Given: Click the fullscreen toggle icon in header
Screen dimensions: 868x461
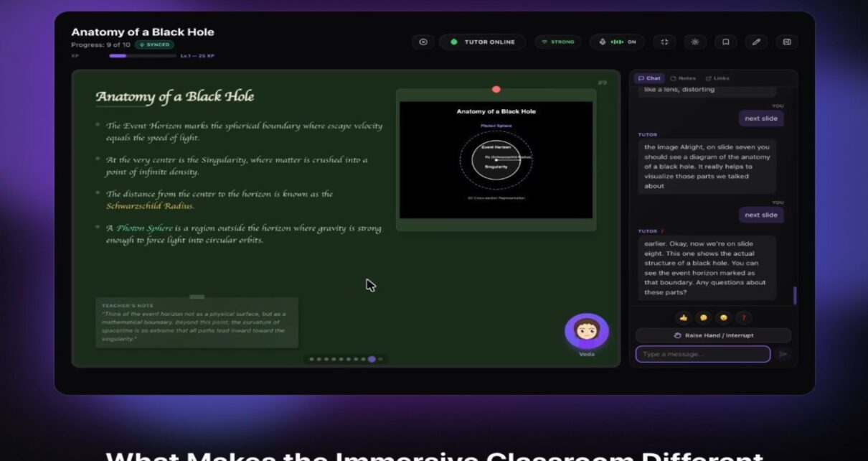Looking at the screenshot, I should tap(664, 42).
